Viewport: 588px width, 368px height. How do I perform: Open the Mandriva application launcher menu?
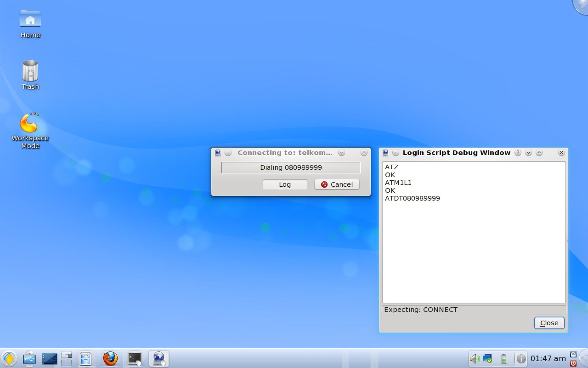9,358
